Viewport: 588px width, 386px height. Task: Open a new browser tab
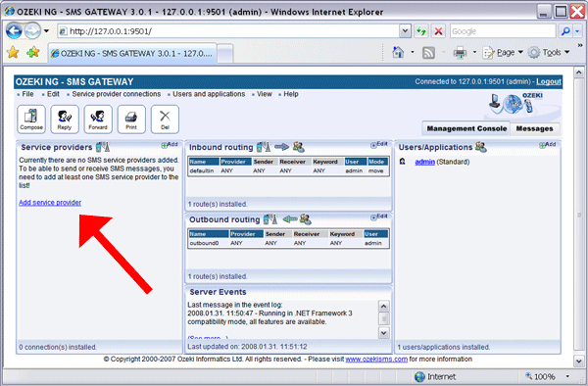click(225, 54)
